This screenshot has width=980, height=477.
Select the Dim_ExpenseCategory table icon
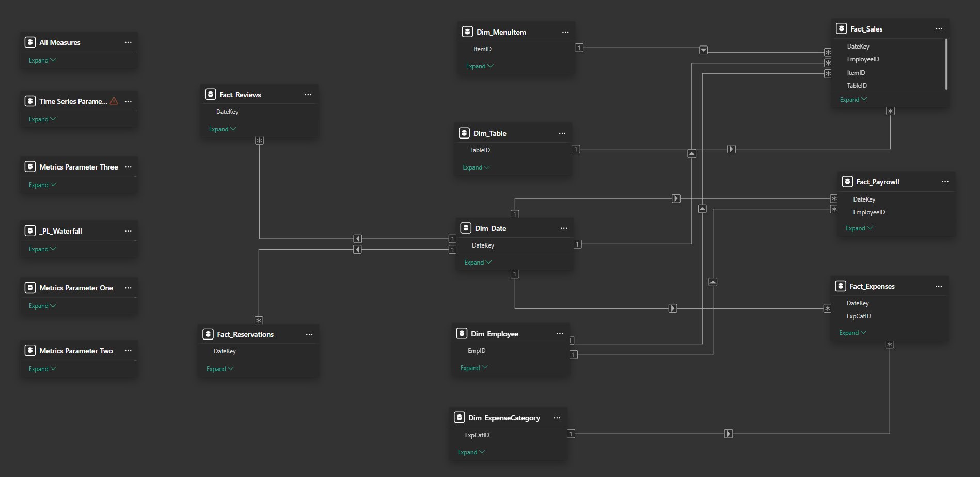[459, 417]
